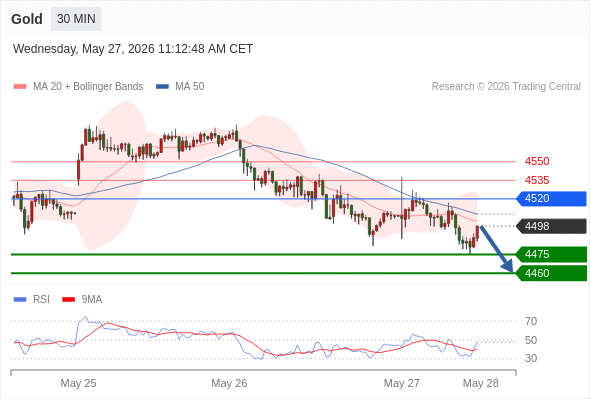The width and height of the screenshot is (590, 400).
Task: Click the red 4550 resistance label
Action: (x=537, y=161)
